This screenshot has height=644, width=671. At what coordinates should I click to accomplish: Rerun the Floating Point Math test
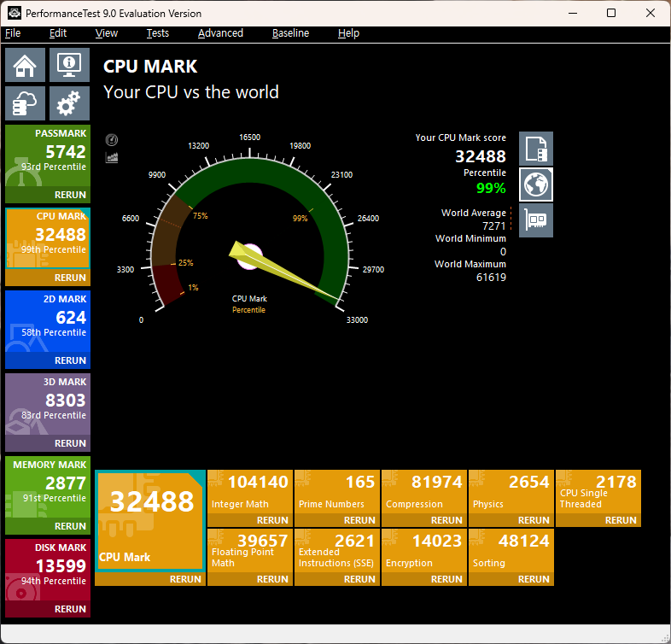click(250, 579)
